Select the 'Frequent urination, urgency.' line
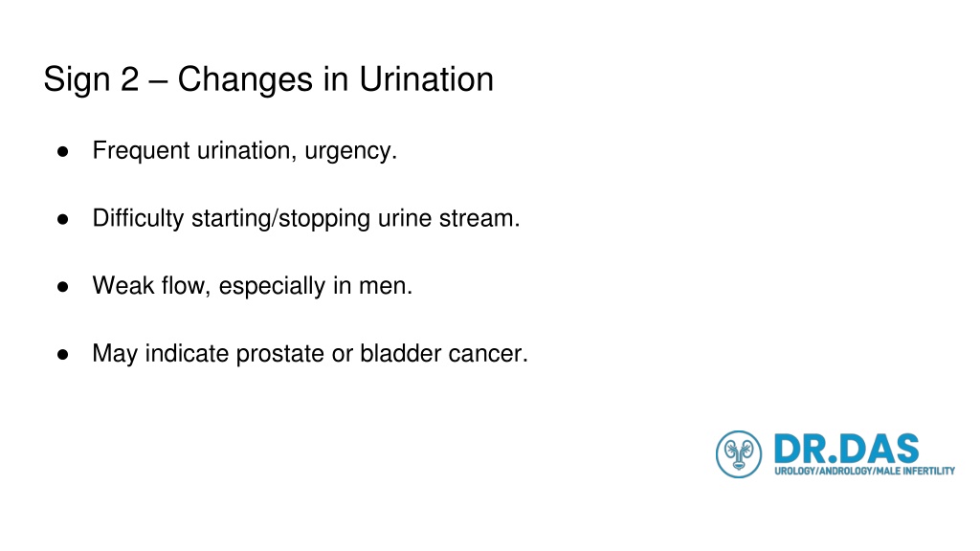 pos(245,151)
